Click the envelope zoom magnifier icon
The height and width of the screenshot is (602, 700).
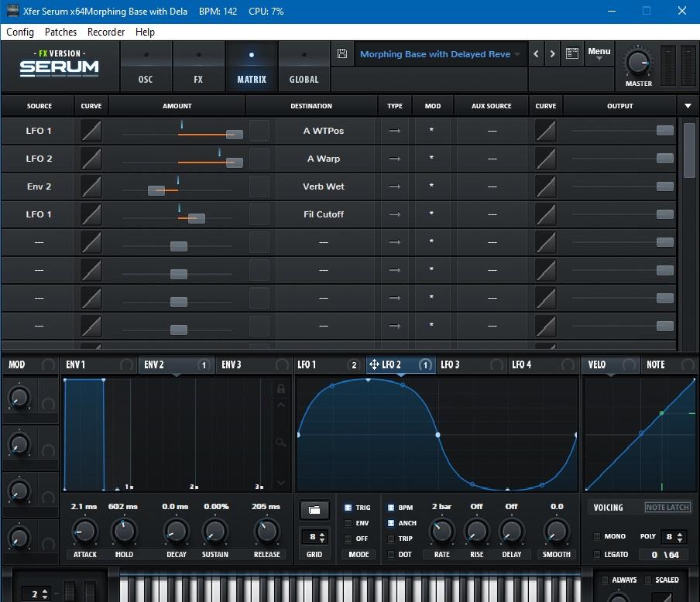point(281,443)
